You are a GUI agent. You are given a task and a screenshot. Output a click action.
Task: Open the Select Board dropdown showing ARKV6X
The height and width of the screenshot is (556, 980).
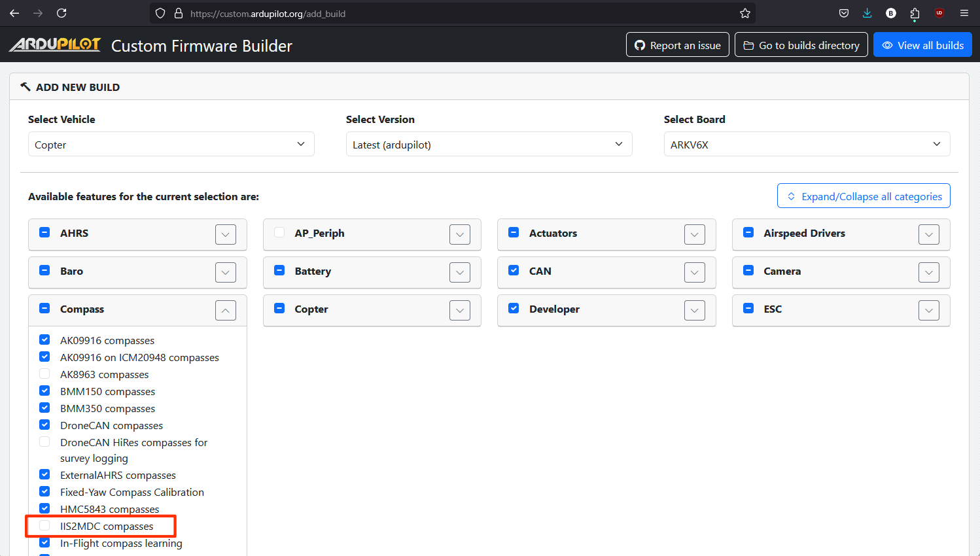(x=807, y=145)
